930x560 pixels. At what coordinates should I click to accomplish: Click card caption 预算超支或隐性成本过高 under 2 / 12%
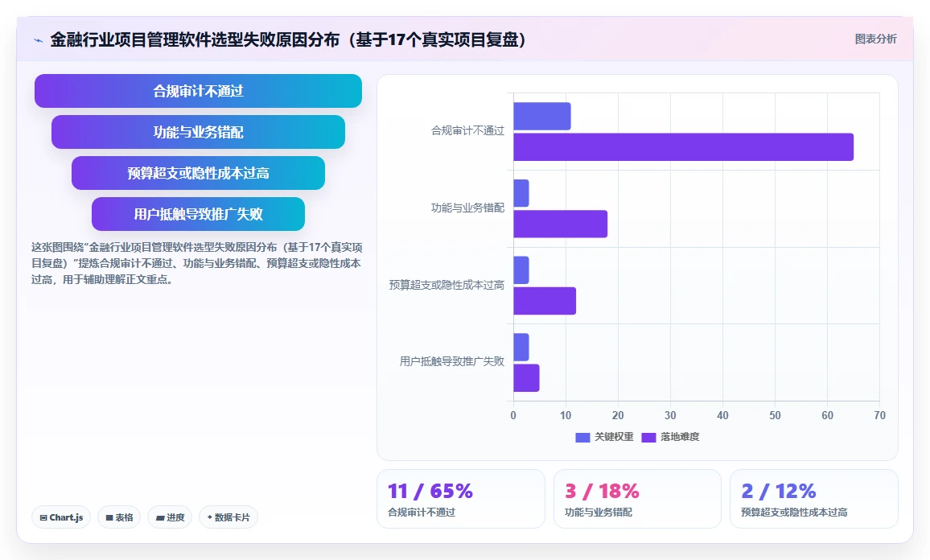click(794, 513)
